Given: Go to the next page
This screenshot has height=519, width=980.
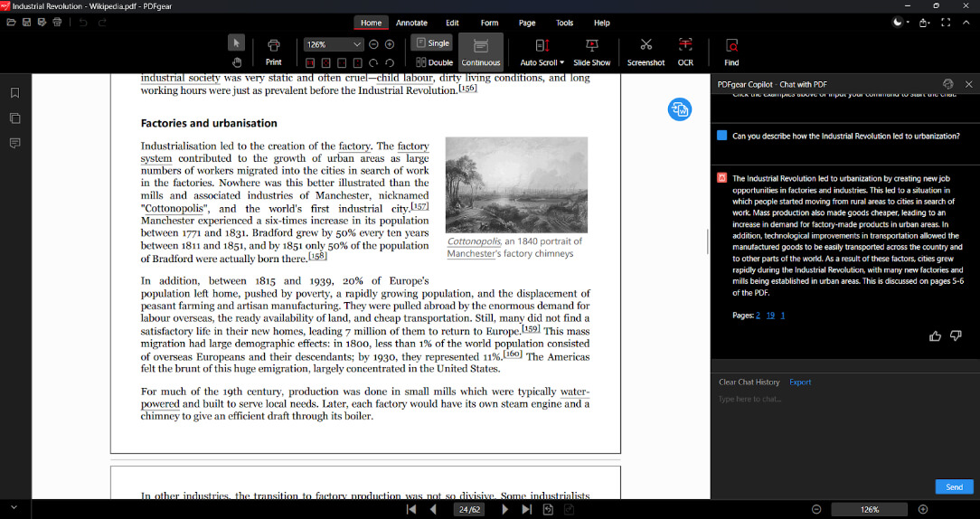Looking at the screenshot, I should (x=505, y=509).
